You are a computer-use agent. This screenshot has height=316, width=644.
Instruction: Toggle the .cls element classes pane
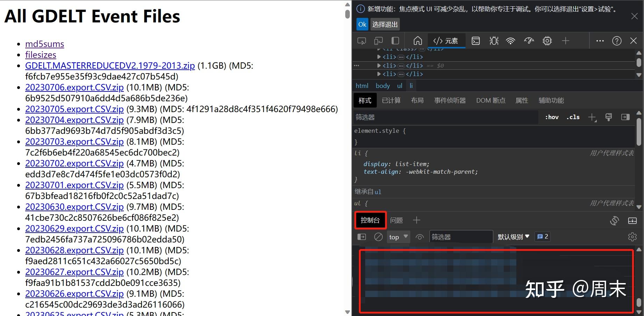point(573,117)
